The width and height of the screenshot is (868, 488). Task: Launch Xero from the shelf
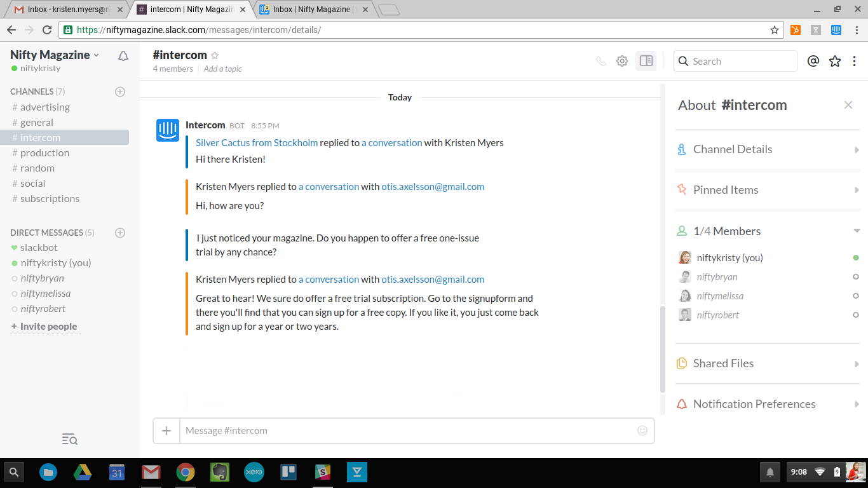pos(254,472)
